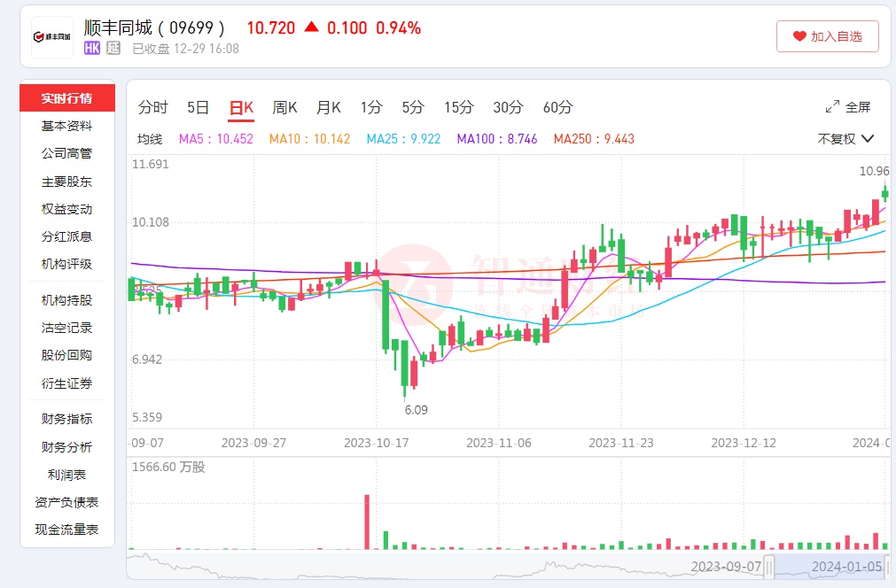Image resolution: width=896 pixels, height=588 pixels.
Task: Click the left date range slider handle
Action: pos(770,566)
